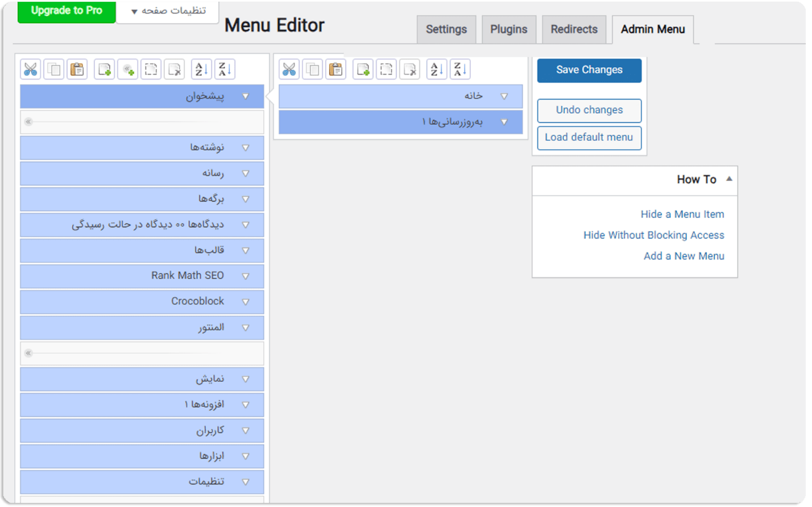
Task: Expand the پیشخوان menu item options
Action: click(x=246, y=96)
